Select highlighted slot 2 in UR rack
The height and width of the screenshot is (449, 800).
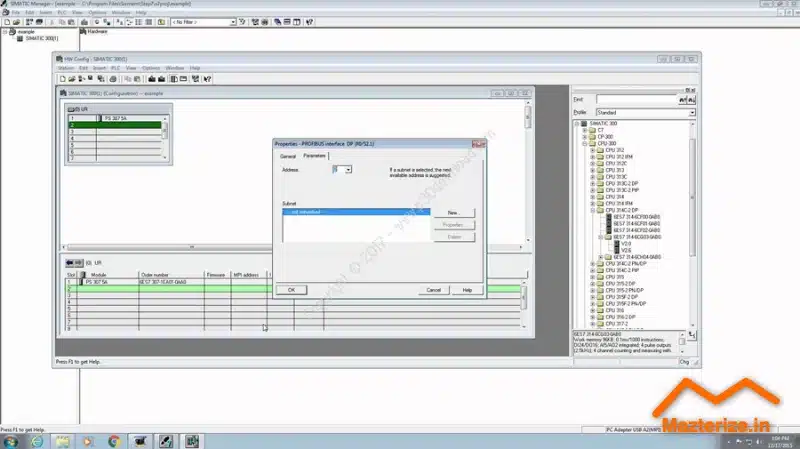click(115, 125)
